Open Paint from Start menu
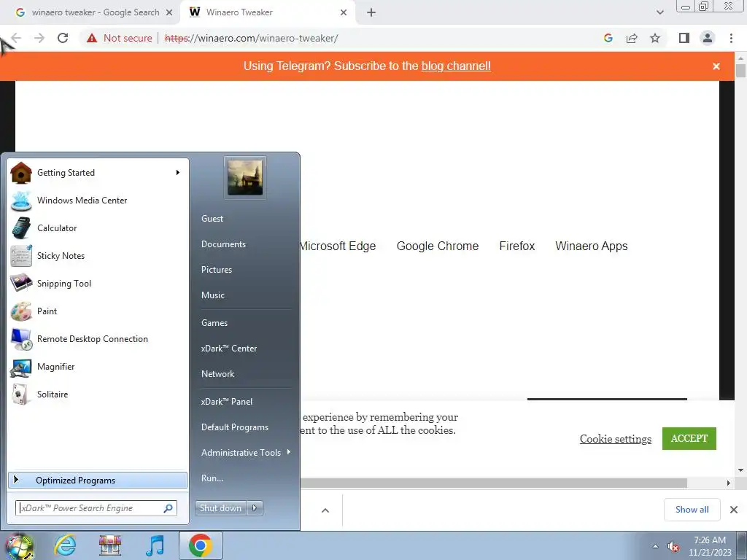 click(x=98, y=311)
